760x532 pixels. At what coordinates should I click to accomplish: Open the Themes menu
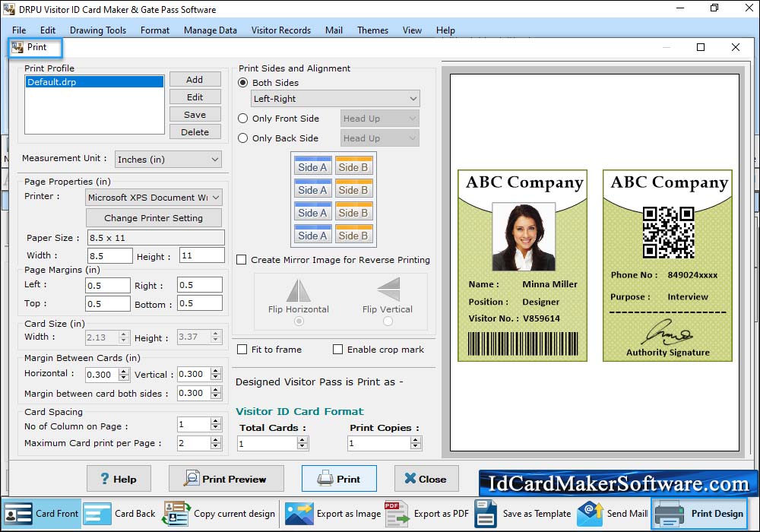(372, 30)
